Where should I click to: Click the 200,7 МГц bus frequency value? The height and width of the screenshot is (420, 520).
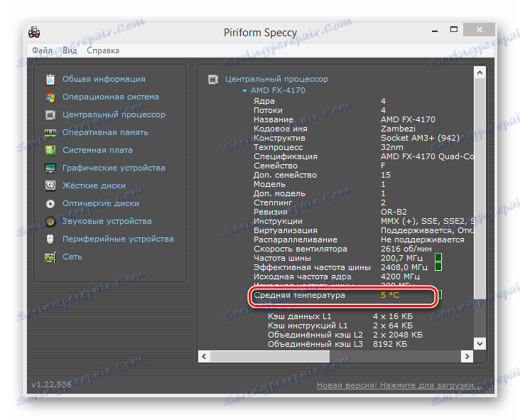coord(401,258)
